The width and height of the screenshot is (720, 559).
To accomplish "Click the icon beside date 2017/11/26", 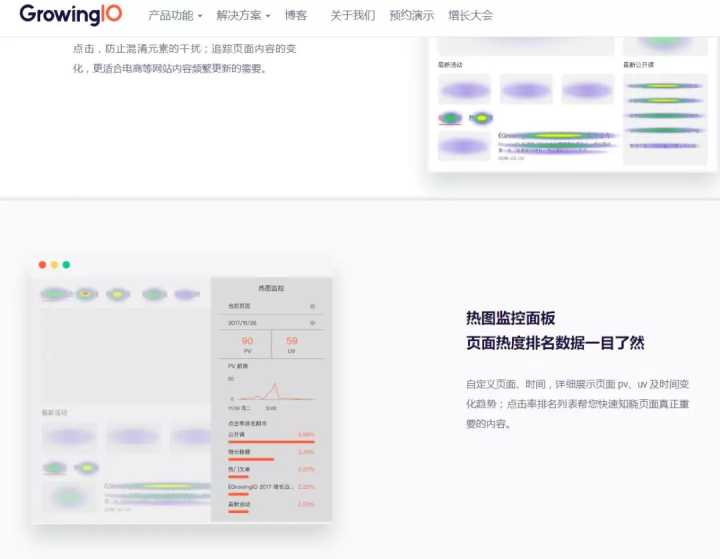I will (x=312, y=323).
